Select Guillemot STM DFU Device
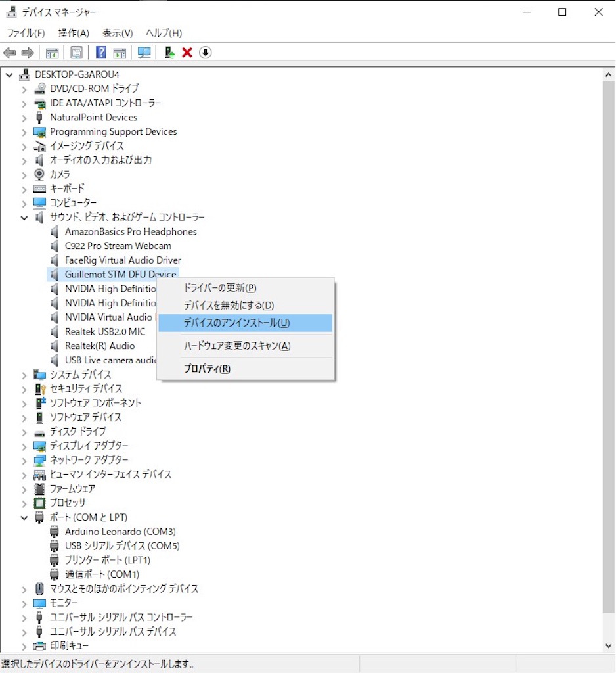Screen dimensions: 616x673 121,274
